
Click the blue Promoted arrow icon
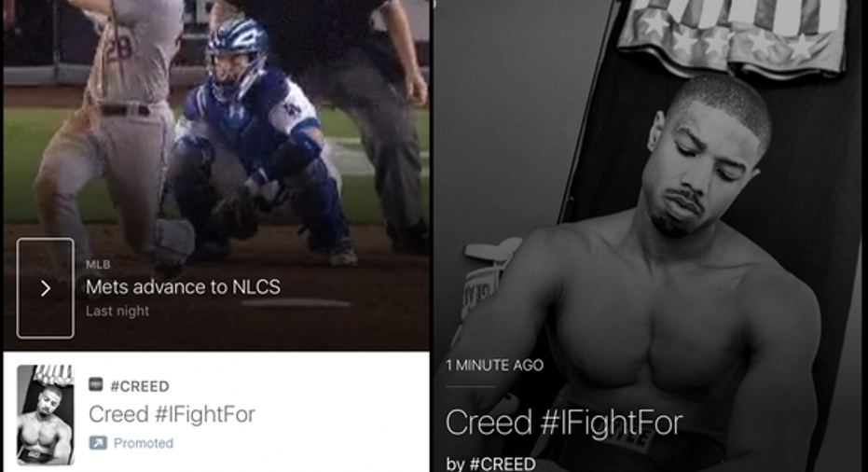point(98,443)
